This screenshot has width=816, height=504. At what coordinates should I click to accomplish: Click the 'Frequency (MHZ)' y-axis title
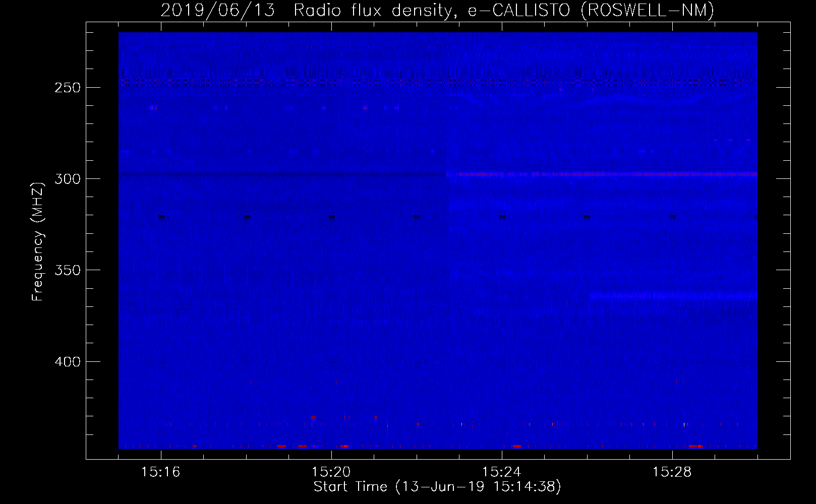(x=38, y=241)
